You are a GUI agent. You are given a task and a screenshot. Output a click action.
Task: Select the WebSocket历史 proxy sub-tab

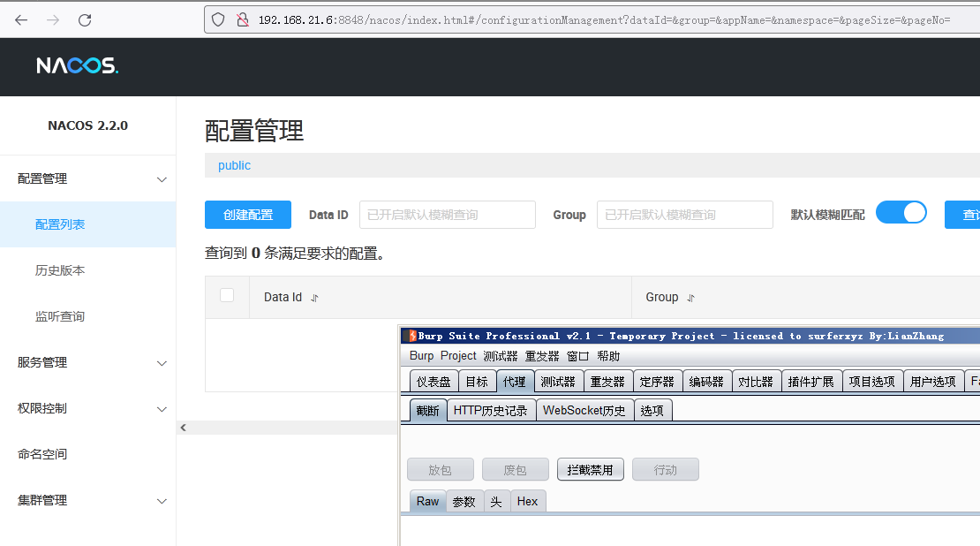tap(584, 410)
